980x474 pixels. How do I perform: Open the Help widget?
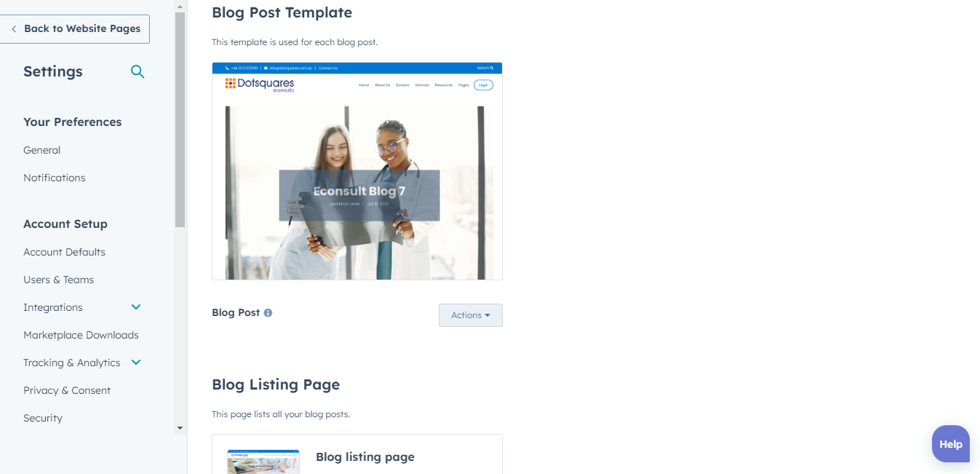coord(951,444)
